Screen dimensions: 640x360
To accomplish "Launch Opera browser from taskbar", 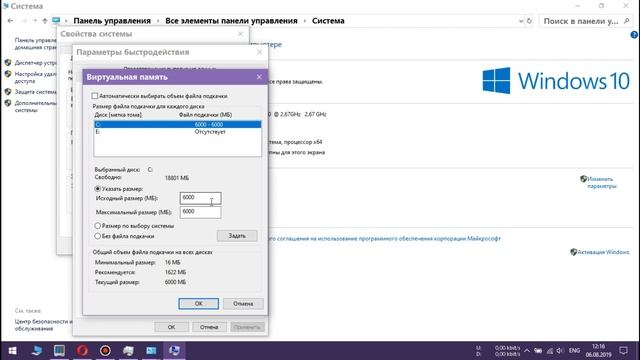I will point(82,351).
